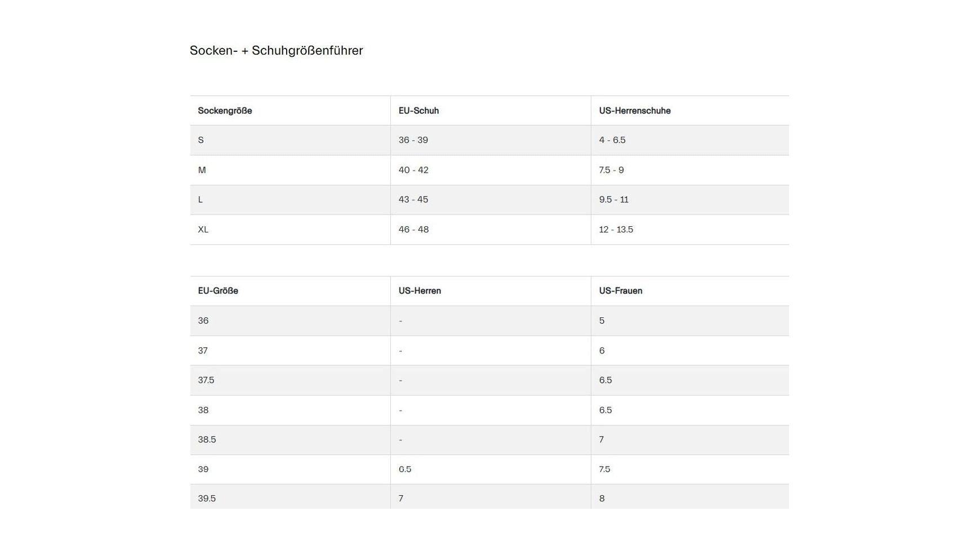This screenshot has width=980, height=551.
Task: Select the EU size 38.5 cell
Action: (x=290, y=440)
